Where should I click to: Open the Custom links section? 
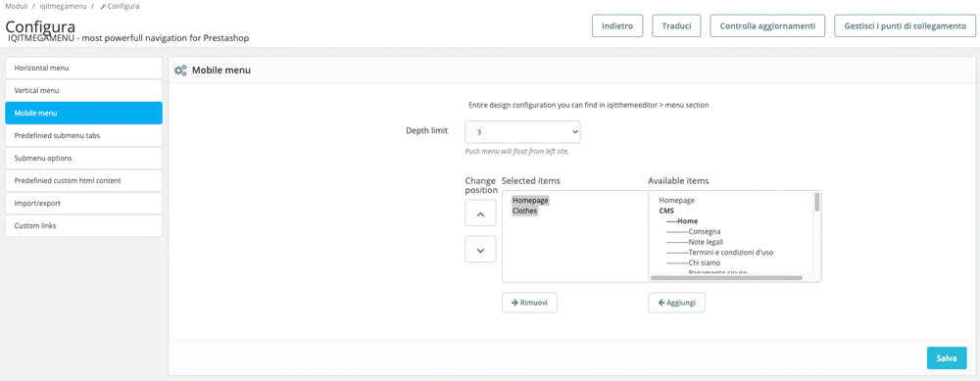tap(83, 225)
